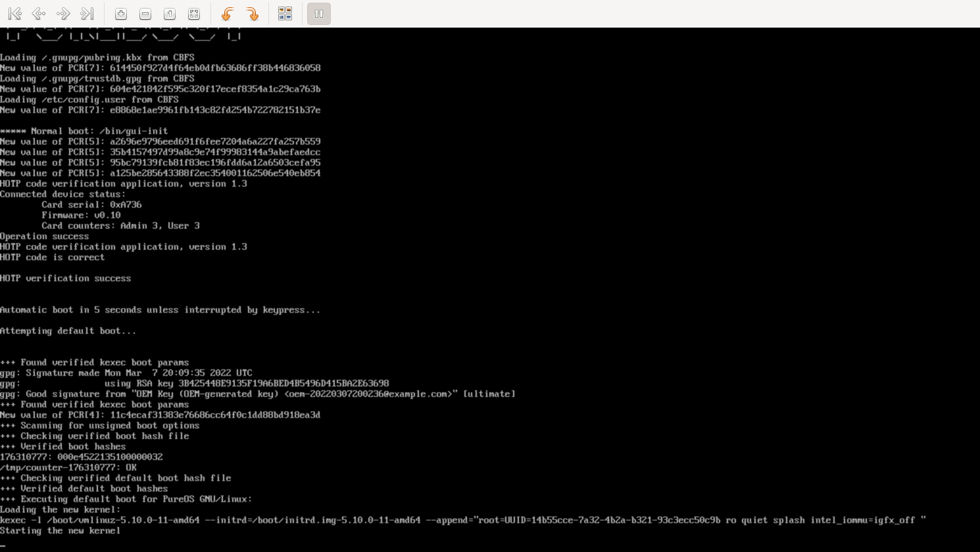Click the 'Loading the new kernel:' line

(x=61, y=510)
